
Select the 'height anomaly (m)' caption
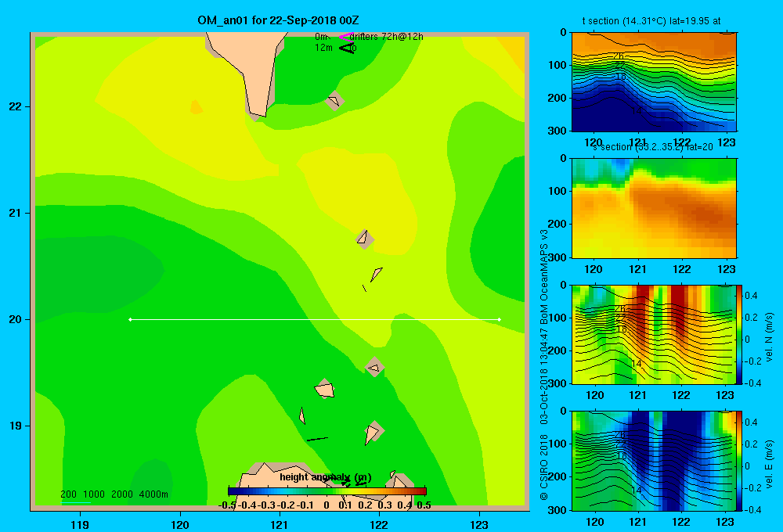pos(325,477)
